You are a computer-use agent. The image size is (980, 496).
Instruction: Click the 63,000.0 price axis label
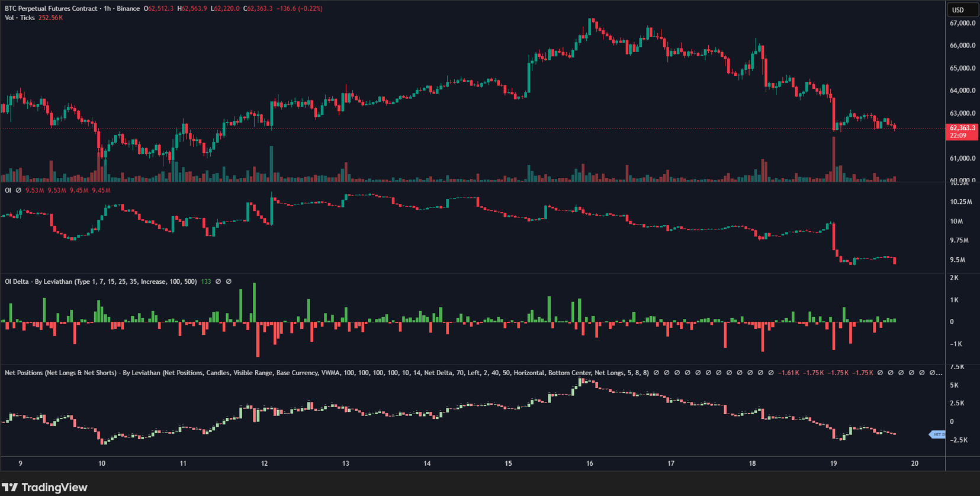tap(962, 113)
